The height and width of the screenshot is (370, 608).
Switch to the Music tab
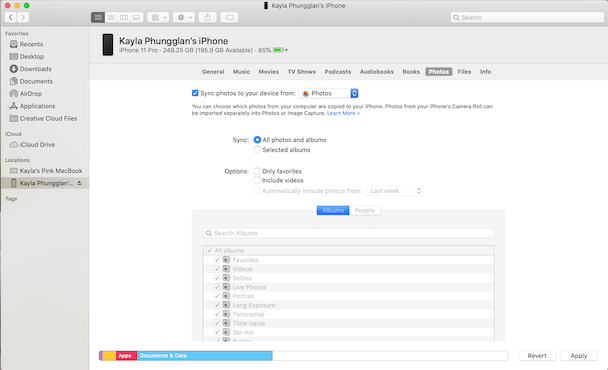point(241,72)
